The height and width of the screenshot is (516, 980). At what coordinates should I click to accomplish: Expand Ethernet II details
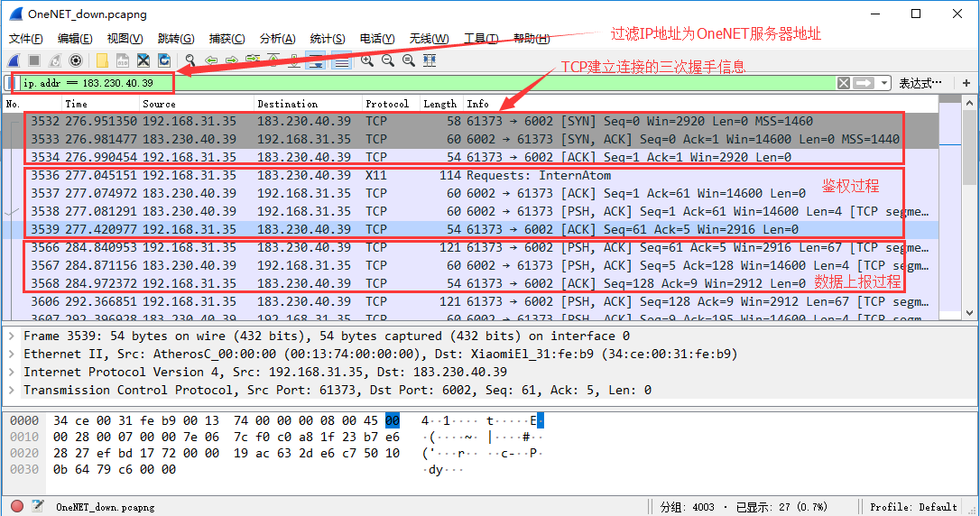tap(11, 355)
